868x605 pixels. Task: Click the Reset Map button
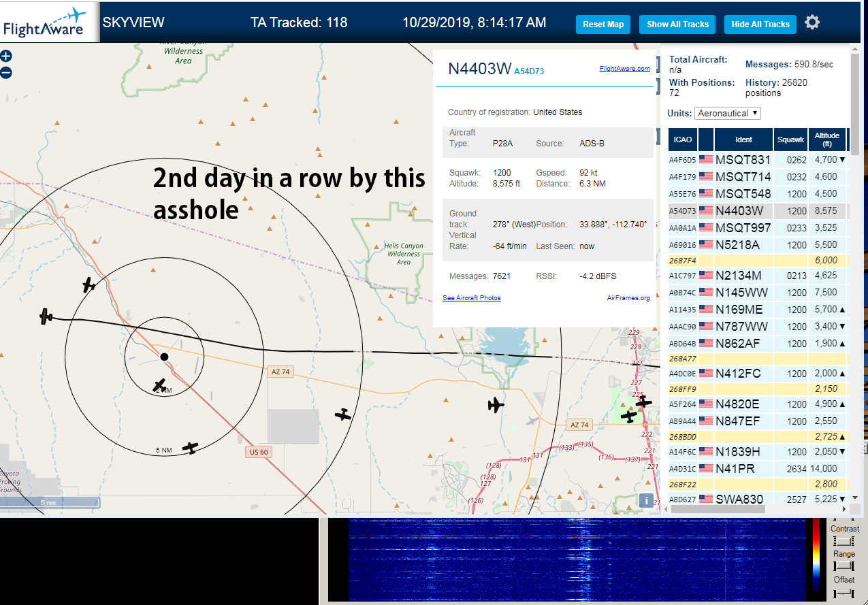click(x=603, y=24)
